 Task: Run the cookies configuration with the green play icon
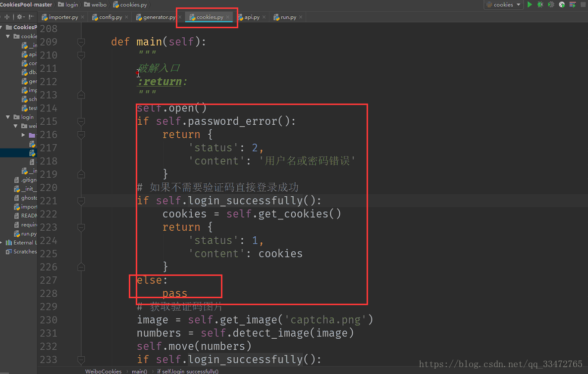(x=530, y=4)
